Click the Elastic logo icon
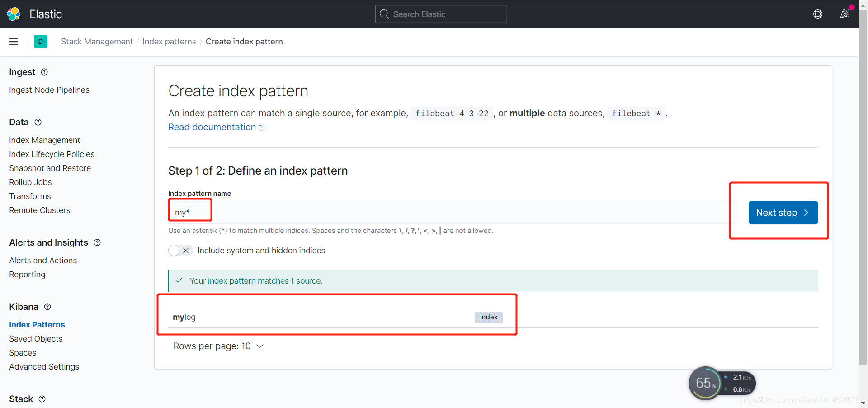Image resolution: width=868 pixels, height=408 pixels. click(x=14, y=14)
